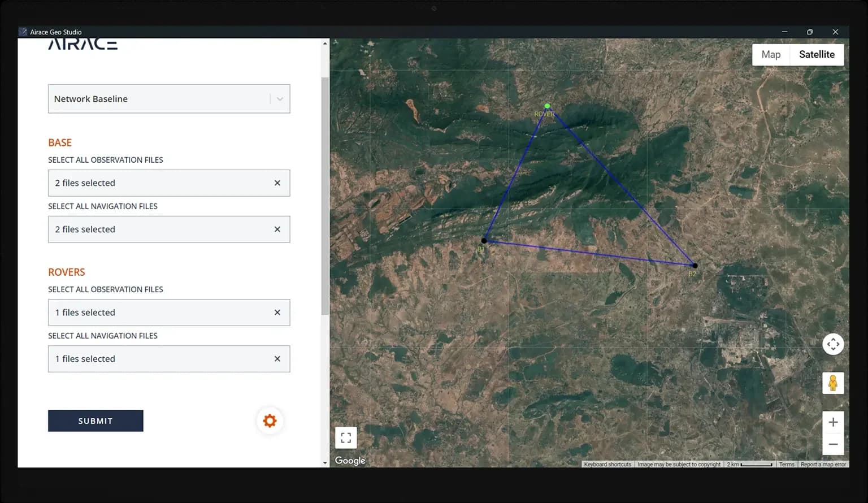The image size is (868, 503).
Task: Zoom in on the map
Action: pyautogui.click(x=833, y=422)
